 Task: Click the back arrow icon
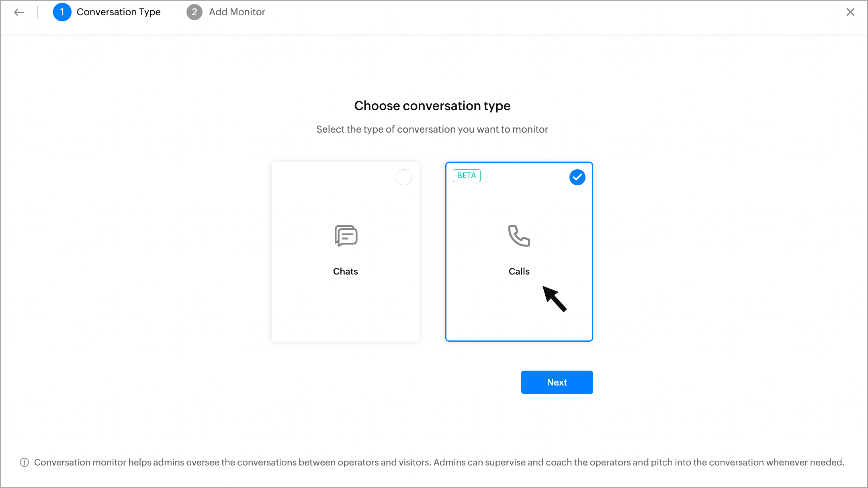click(x=19, y=12)
